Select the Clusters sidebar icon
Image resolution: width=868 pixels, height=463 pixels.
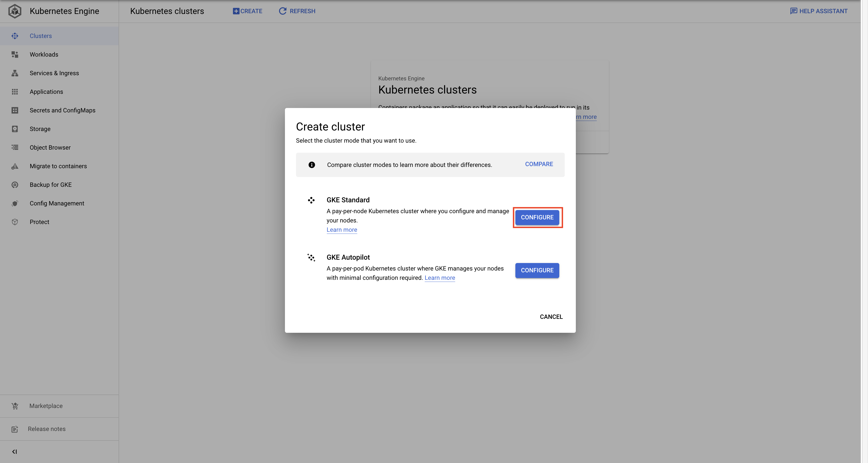pos(14,36)
